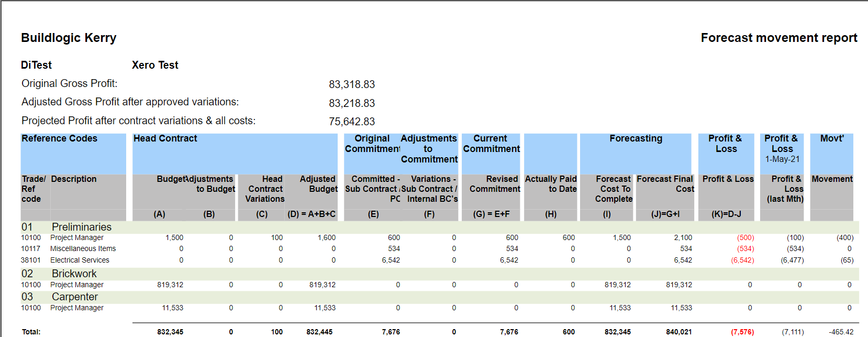Image resolution: width=868 pixels, height=337 pixels.
Task: Click the Actually Paid to Date header
Action: (x=551, y=184)
